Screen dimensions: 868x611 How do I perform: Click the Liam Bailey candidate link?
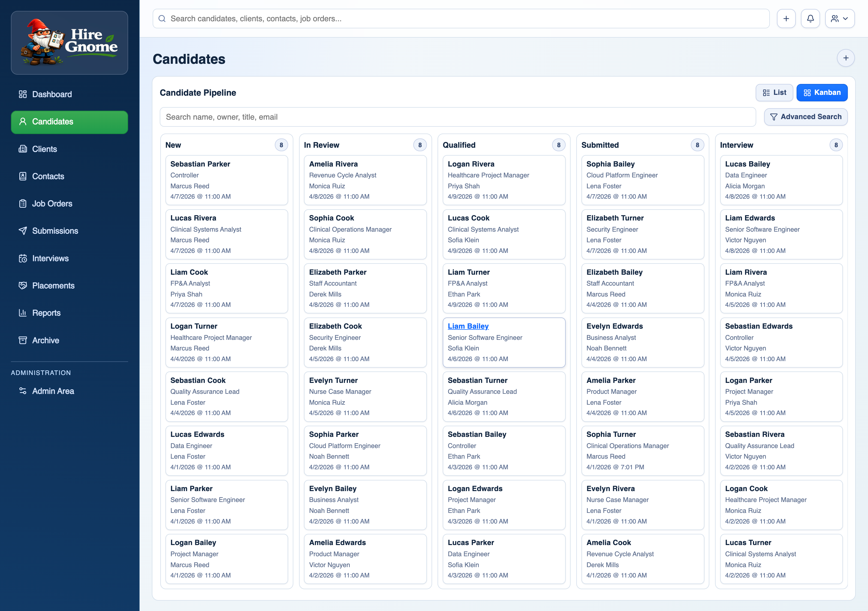point(468,326)
